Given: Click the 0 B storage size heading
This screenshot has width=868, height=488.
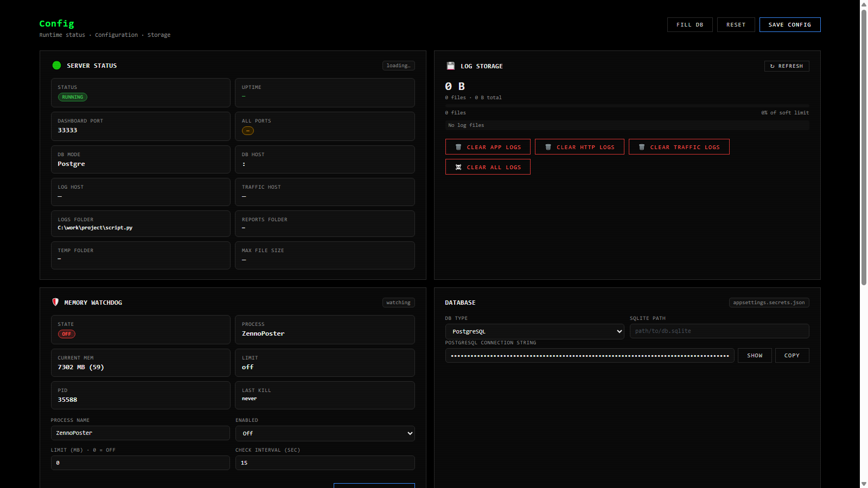Looking at the screenshot, I should point(455,86).
